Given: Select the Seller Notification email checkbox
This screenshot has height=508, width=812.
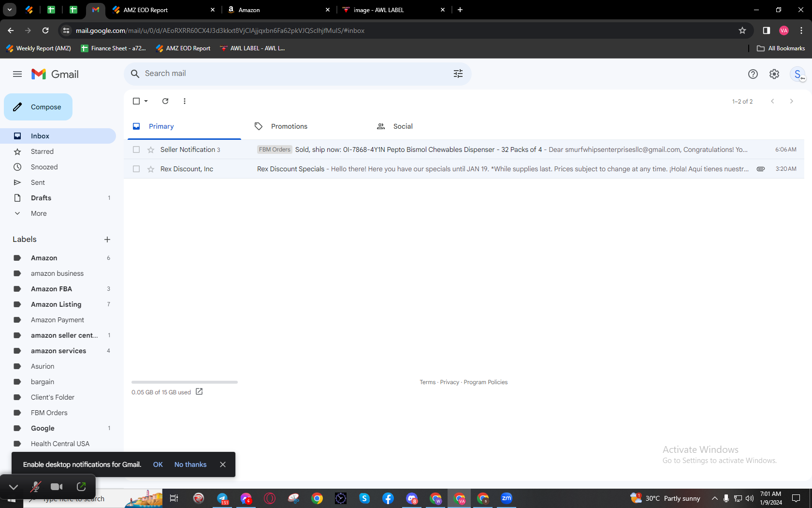Looking at the screenshot, I should pos(136,149).
